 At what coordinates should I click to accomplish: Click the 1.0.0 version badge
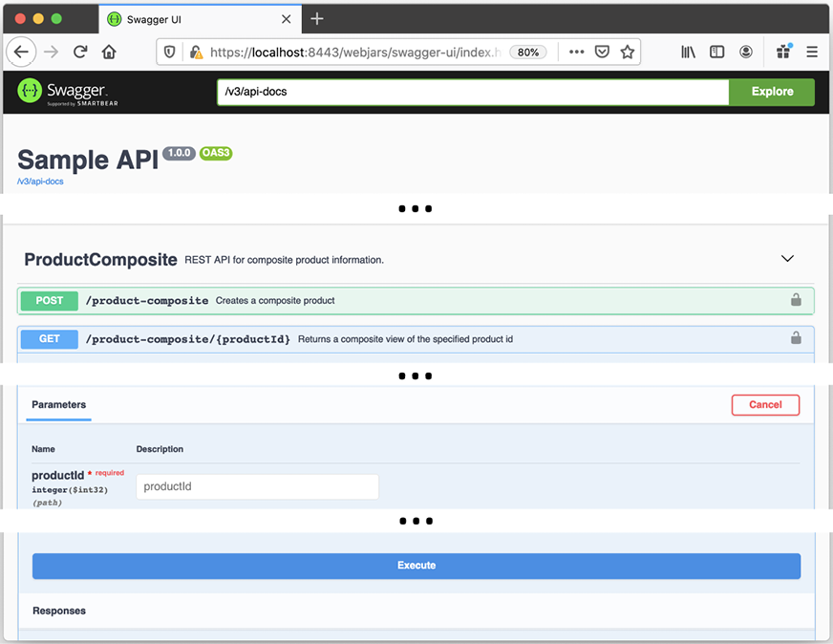pyautogui.click(x=179, y=153)
